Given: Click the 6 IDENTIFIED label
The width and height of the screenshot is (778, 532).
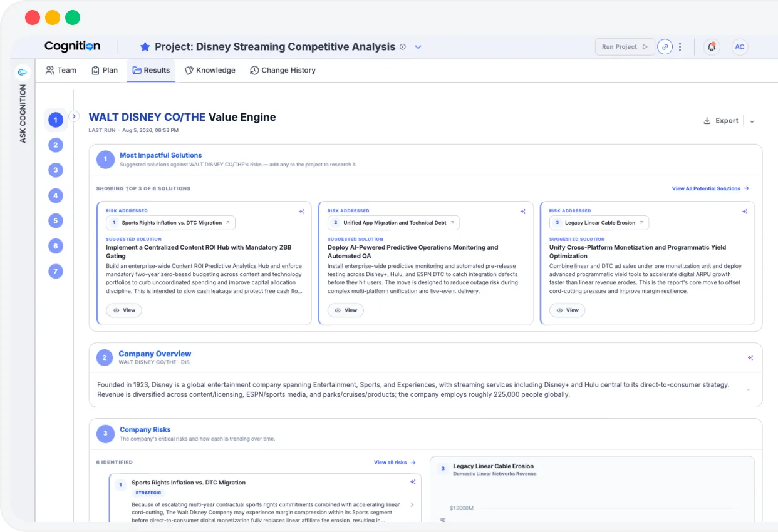Looking at the screenshot, I should tap(114, 463).
